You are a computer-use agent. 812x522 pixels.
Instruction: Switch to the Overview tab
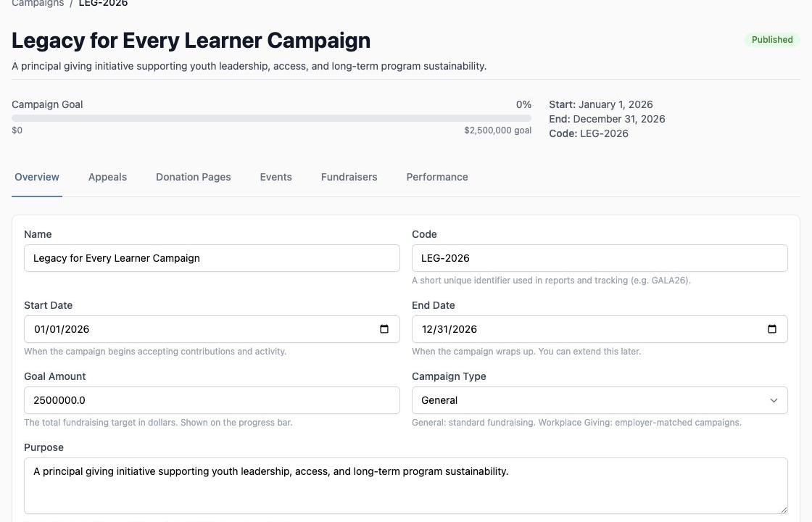click(x=37, y=177)
